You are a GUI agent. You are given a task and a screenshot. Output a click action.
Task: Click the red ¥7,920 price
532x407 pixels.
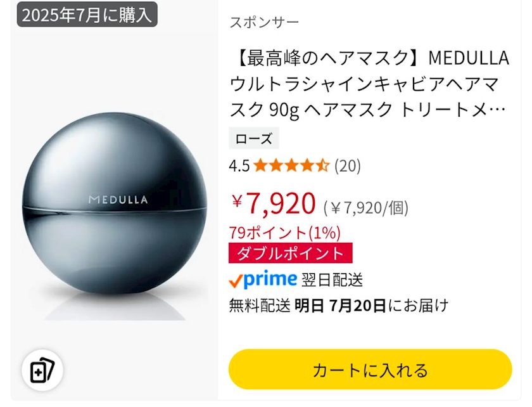pos(273,203)
